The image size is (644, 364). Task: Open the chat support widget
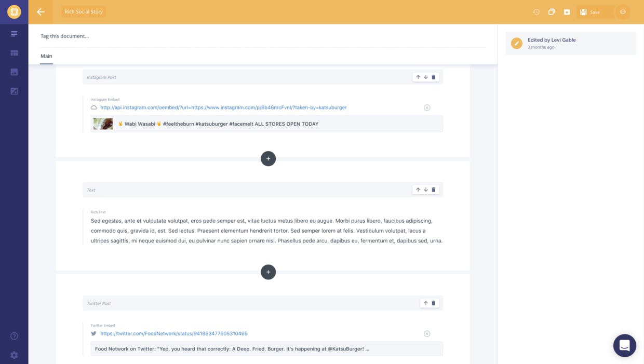(x=625, y=345)
